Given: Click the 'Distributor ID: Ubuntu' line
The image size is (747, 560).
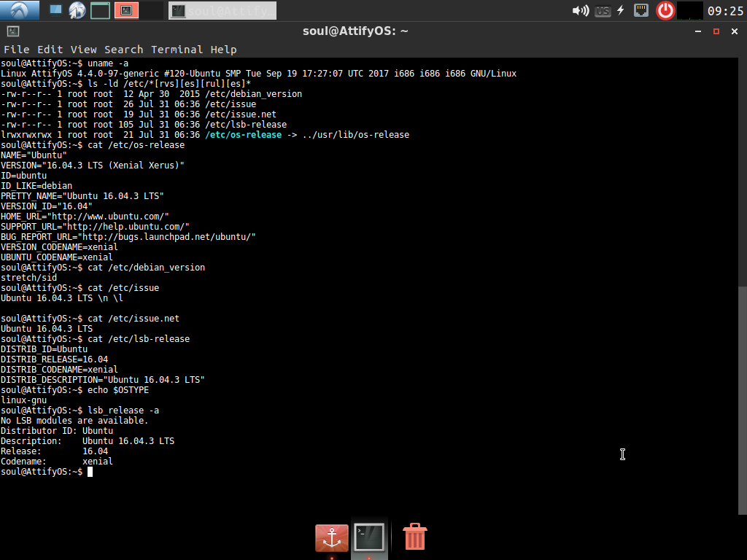Looking at the screenshot, I should pyautogui.click(x=57, y=431).
